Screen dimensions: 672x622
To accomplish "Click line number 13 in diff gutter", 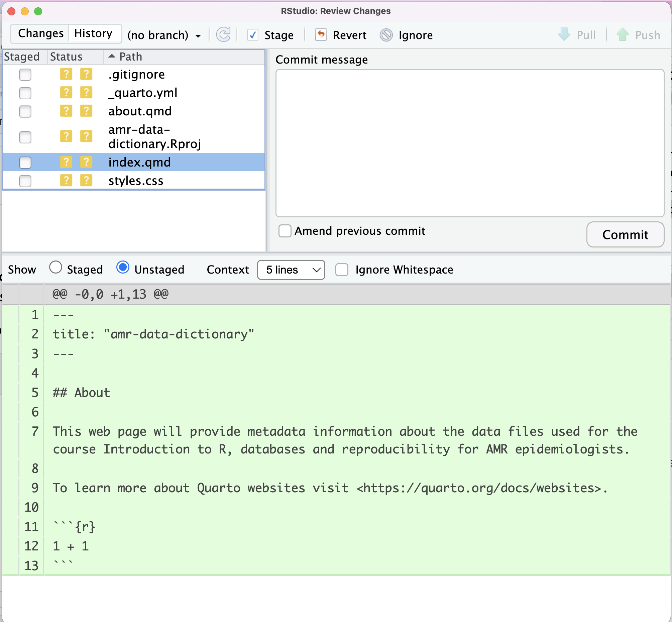I will pos(32,566).
